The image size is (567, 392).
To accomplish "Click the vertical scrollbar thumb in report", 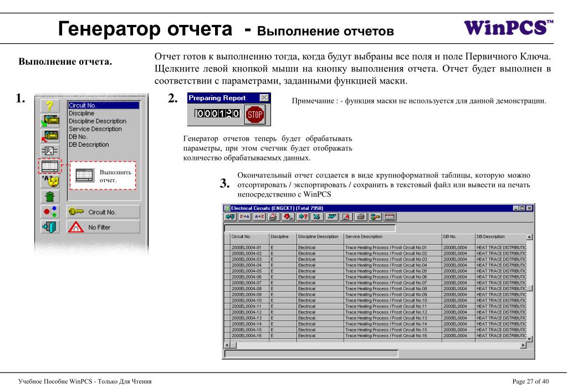I will pos(530,288).
